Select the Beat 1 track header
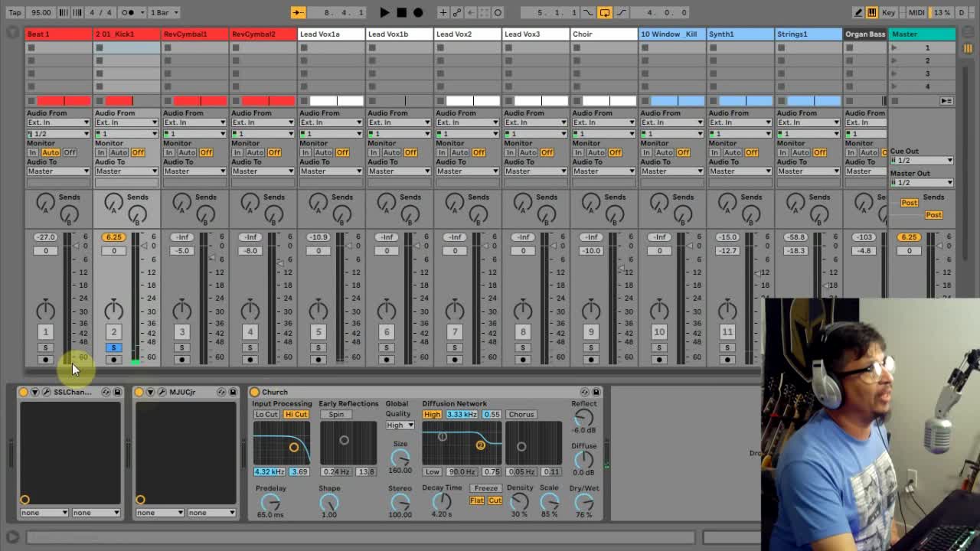The width and height of the screenshot is (980, 551). tap(58, 34)
